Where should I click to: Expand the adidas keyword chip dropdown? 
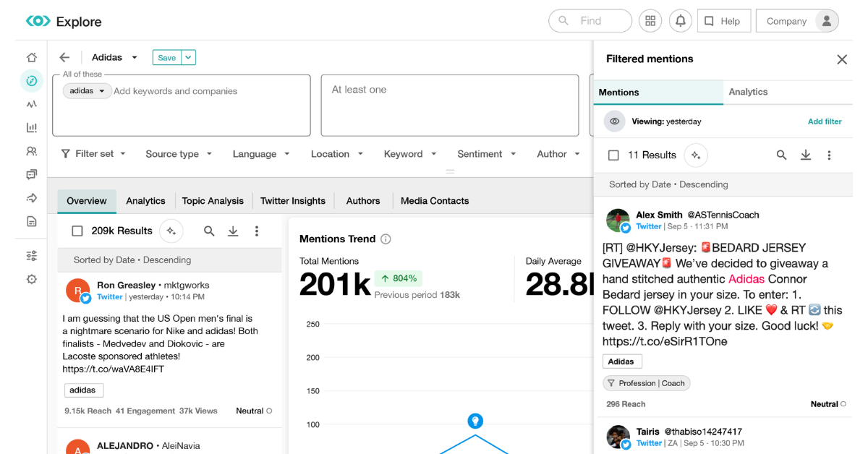[102, 91]
